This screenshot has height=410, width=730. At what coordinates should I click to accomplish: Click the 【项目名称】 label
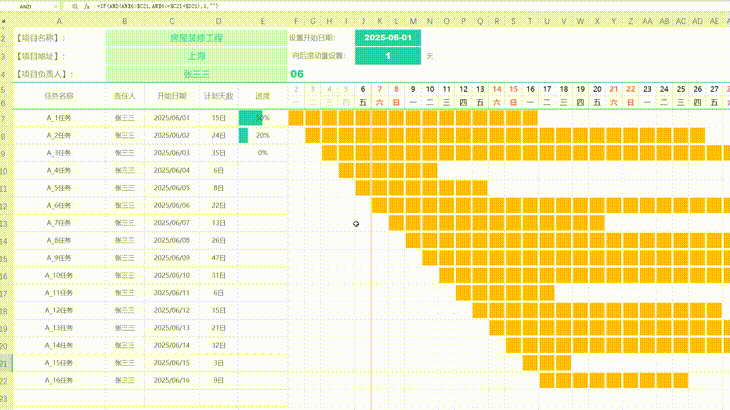tap(41, 38)
